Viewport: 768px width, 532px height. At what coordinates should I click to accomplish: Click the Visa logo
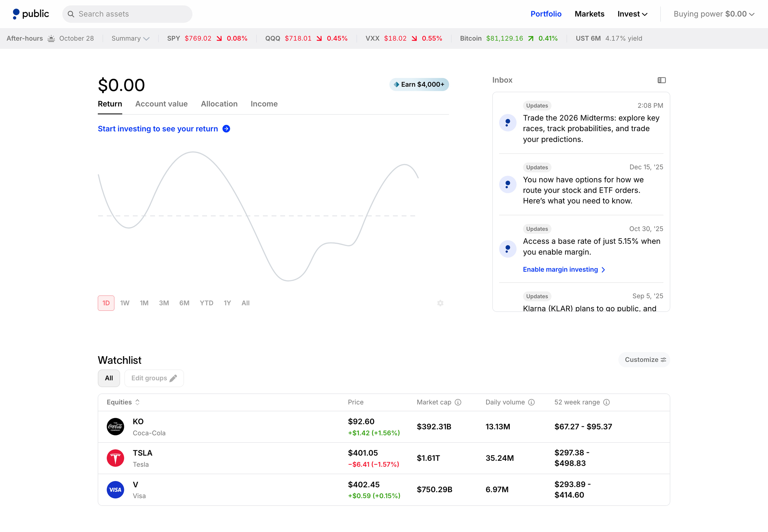coord(115,490)
